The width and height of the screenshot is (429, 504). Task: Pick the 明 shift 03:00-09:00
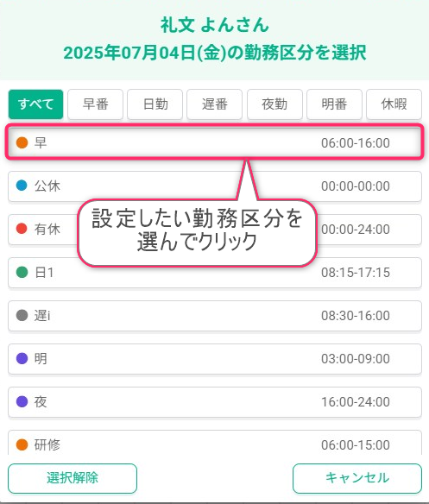214,359
